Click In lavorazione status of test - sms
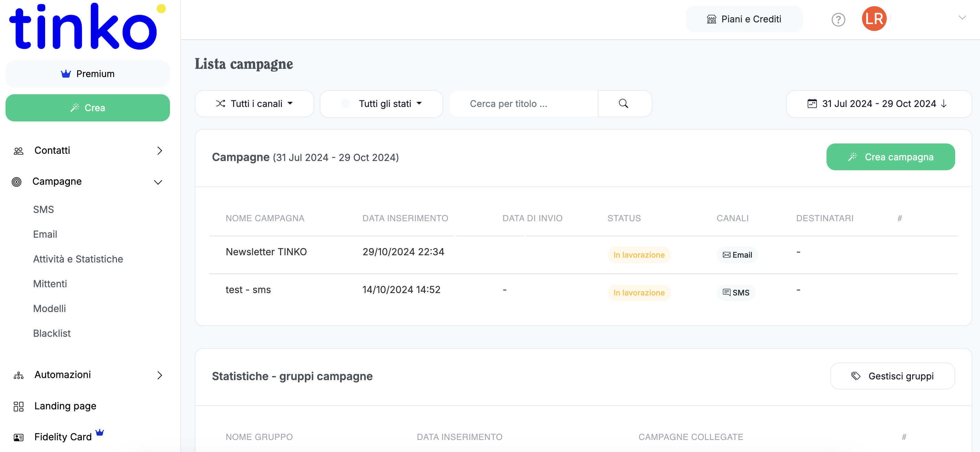Viewport: 980px width, 452px height. point(639,292)
